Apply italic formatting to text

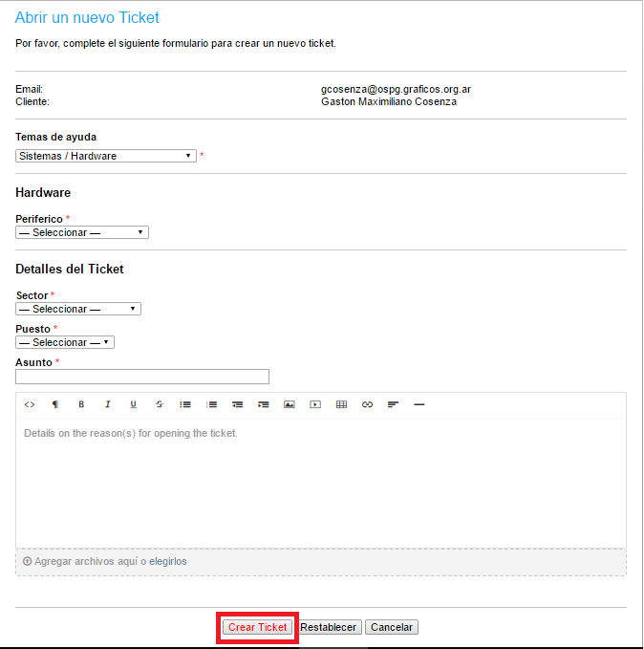[x=107, y=404]
